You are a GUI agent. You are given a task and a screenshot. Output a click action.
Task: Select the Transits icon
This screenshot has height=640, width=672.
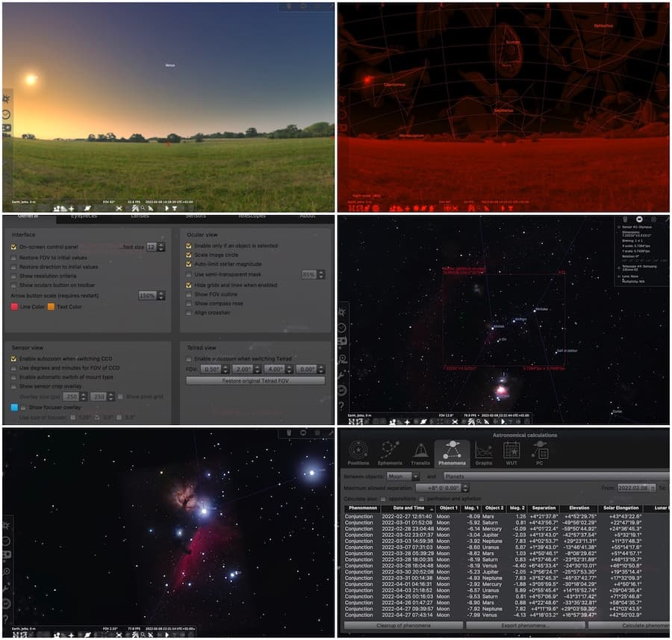tap(420, 453)
